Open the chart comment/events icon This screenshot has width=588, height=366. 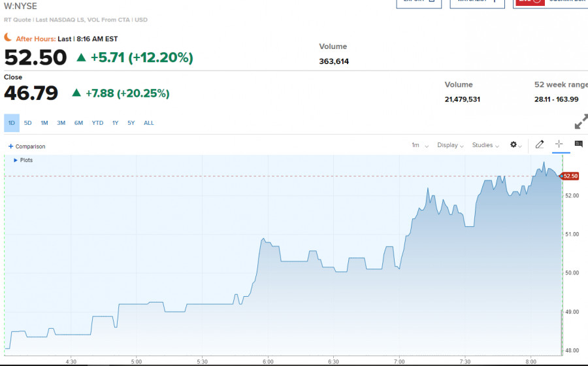pyautogui.click(x=578, y=145)
